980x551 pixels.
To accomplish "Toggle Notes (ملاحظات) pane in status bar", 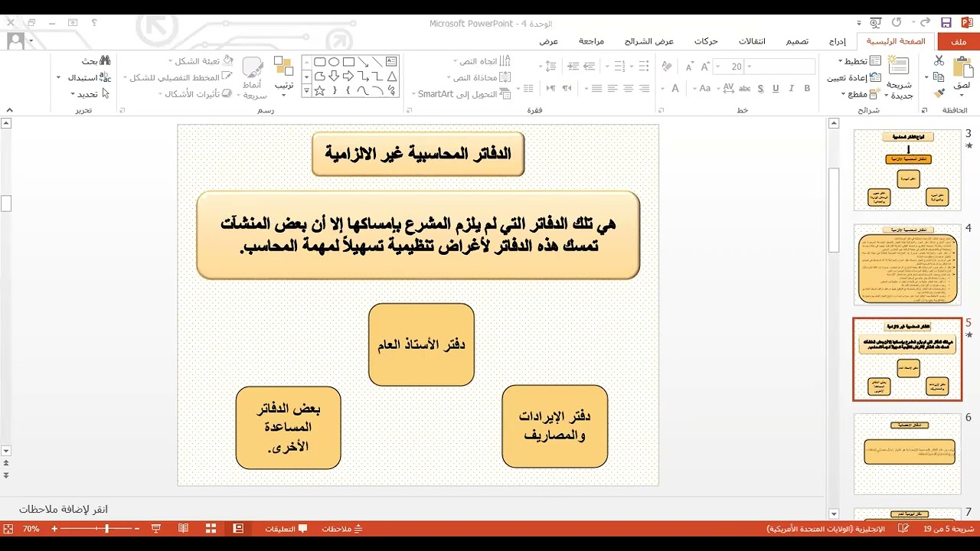I will (x=342, y=529).
